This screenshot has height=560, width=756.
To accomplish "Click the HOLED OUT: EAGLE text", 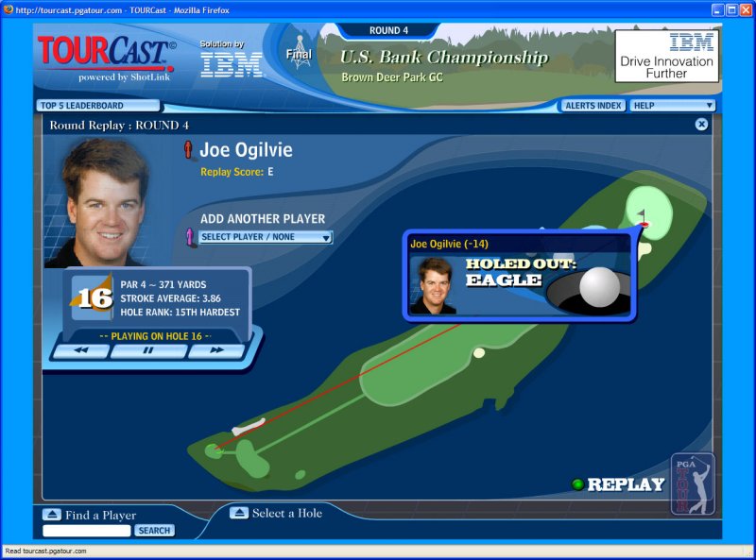I will click(x=521, y=272).
